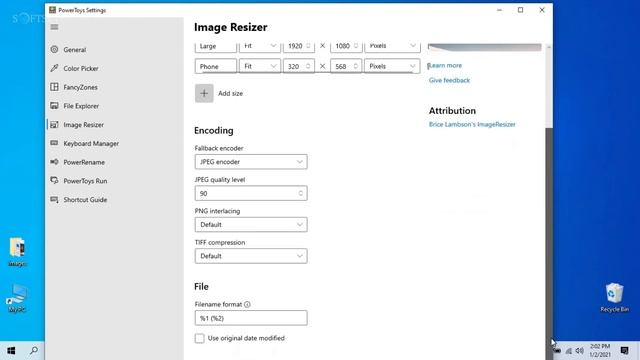Adjust the Phone width 320 stepper
The height and width of the screenshot is (360, 640).
[308, 66]
